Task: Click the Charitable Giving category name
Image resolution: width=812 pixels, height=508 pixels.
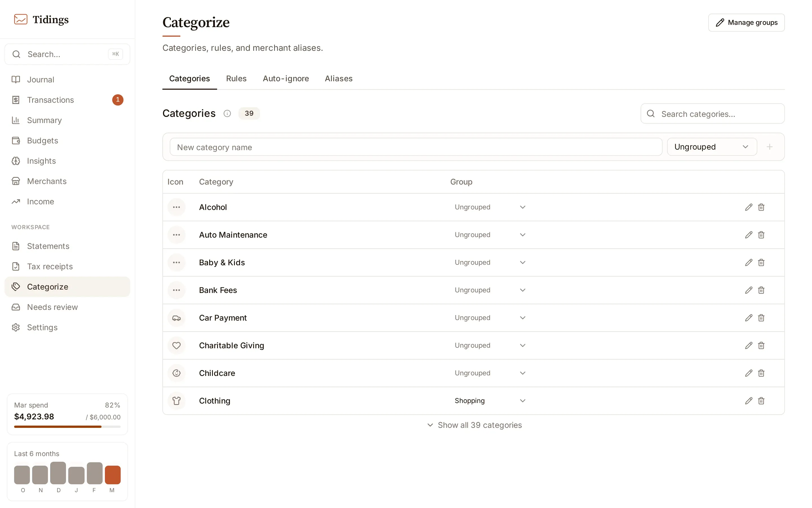Action: point(231,345)
